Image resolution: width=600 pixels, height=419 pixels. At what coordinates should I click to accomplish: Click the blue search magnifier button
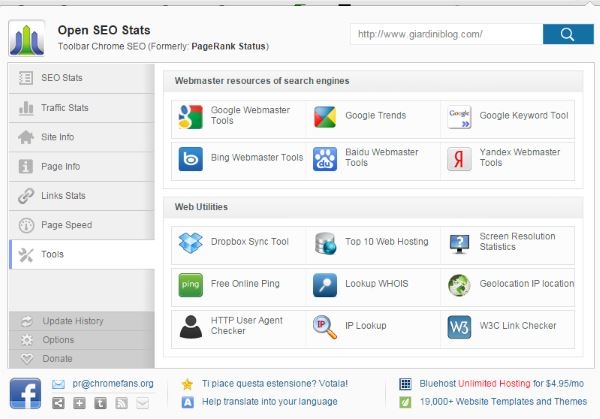[x=568, y=34]
